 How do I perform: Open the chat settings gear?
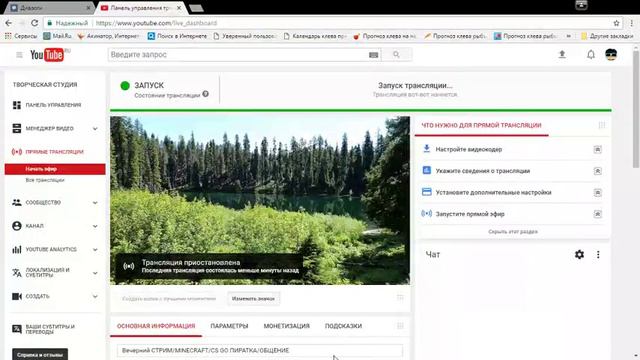coord(579,255)
